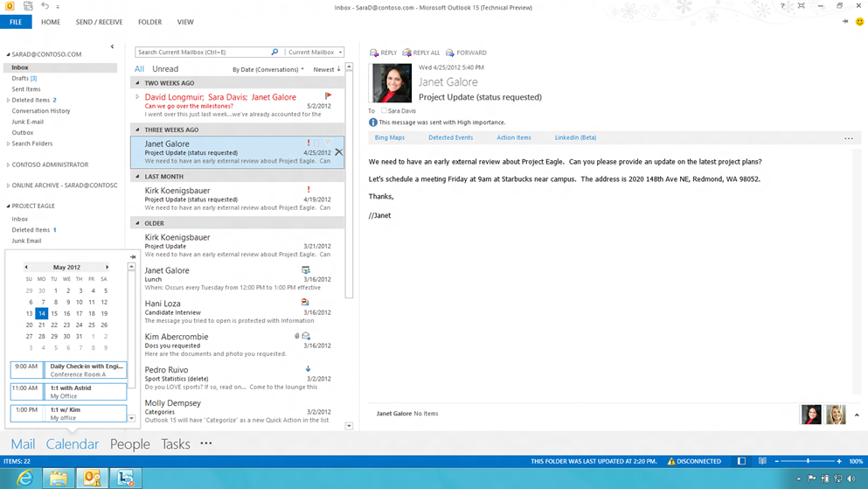Go to the next month in the mini calendar
The height and width of the screenshot is (489, 868).
coord(108,267)
